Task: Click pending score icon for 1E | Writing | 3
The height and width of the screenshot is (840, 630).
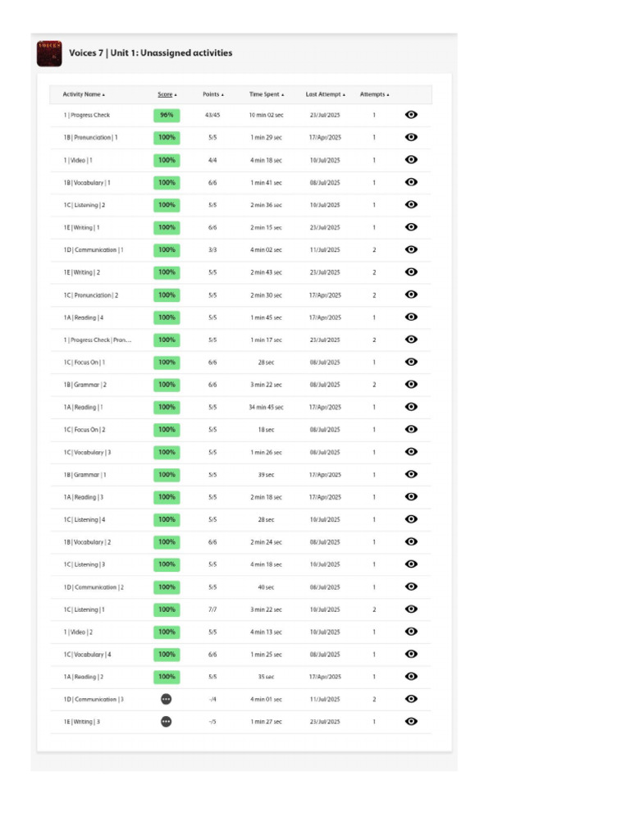Action: pos(166,722)
